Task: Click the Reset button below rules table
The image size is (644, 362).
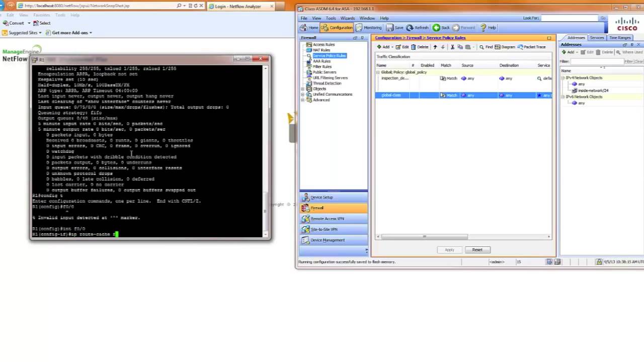Action: (477, 250)
